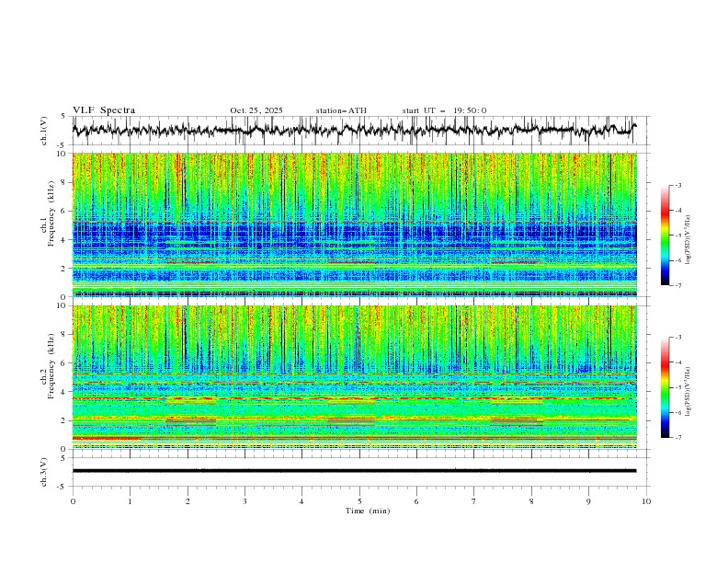Click time axis tick label '2'

coord(188,501)
